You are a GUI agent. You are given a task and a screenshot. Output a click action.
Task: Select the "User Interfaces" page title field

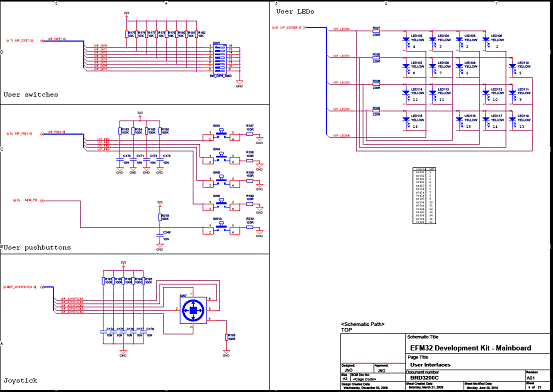[x=430, y=365]
